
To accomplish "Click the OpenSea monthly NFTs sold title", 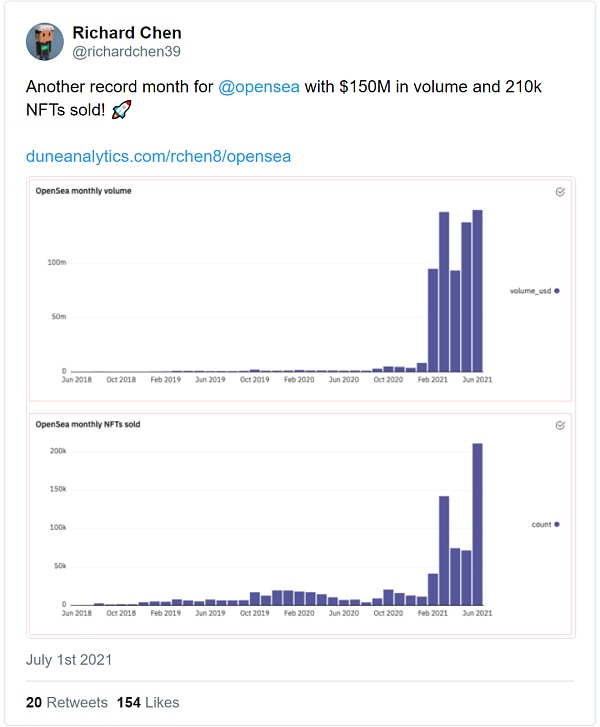I will 88,424.
